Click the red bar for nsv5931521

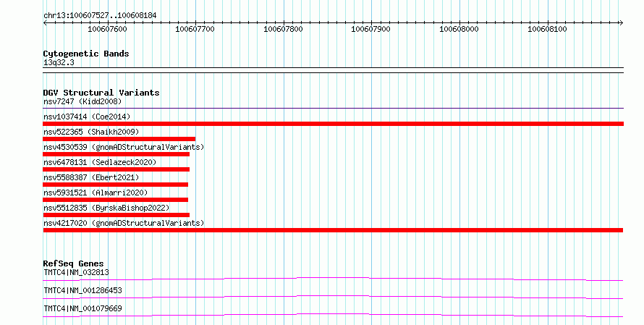115,200
